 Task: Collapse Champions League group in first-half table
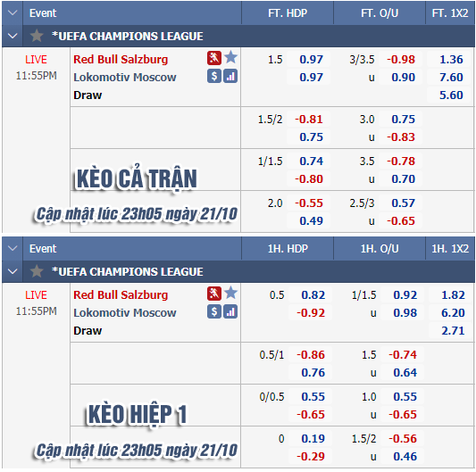click(x=13, y=271)
